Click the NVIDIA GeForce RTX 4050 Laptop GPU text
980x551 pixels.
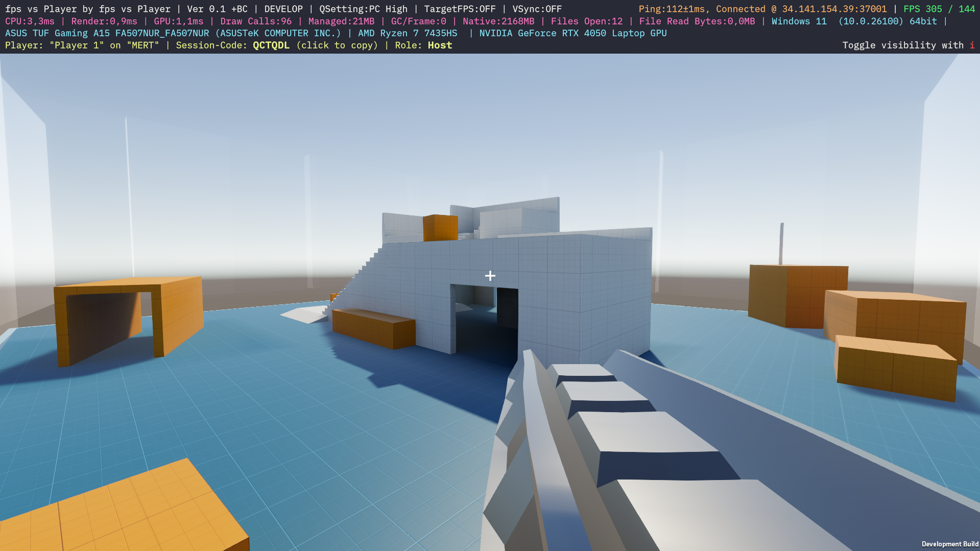pyautogui.click(x=573, y=33)
